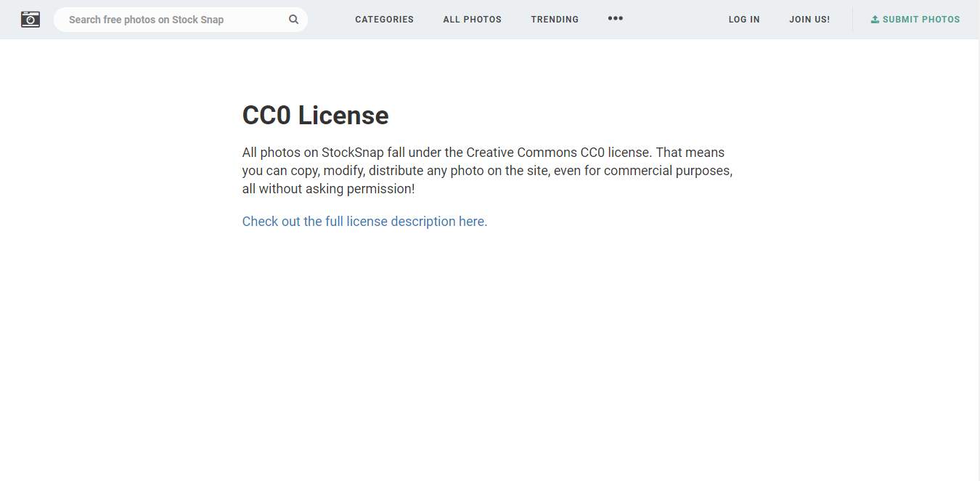980x481 pixels.
Task: Open the Trending page
Action: (555, 20)
